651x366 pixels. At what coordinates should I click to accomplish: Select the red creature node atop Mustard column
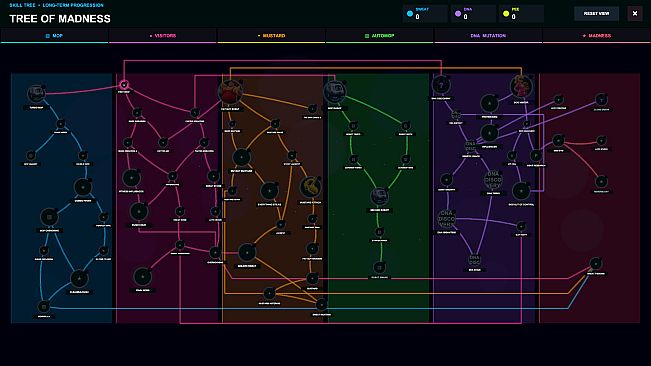click(x=230, y=92)
